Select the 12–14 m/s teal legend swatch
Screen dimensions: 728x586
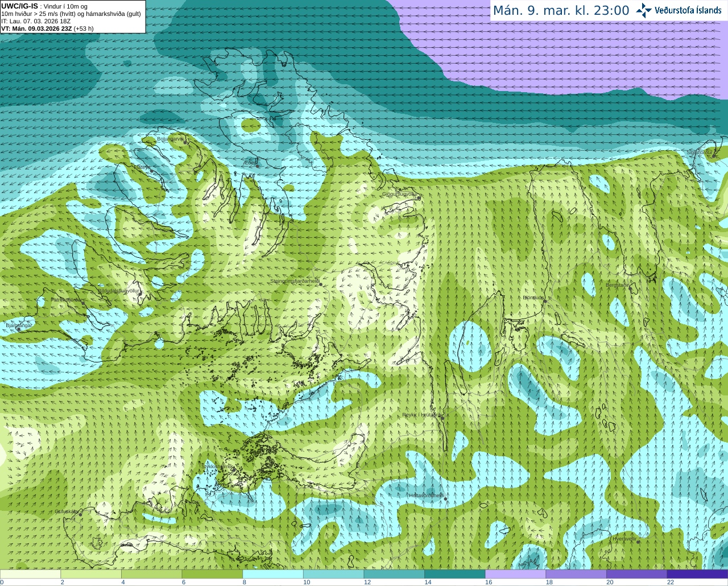coord(394,574)
